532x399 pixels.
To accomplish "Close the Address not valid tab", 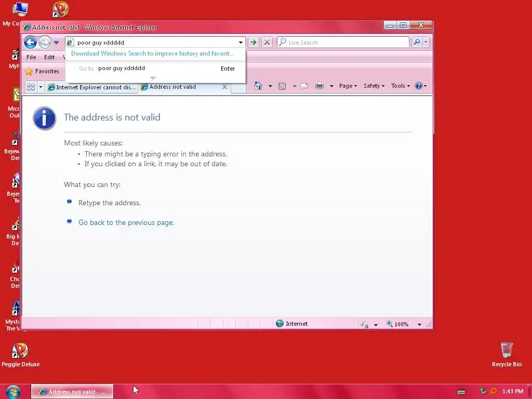I will tap(224, 87).
